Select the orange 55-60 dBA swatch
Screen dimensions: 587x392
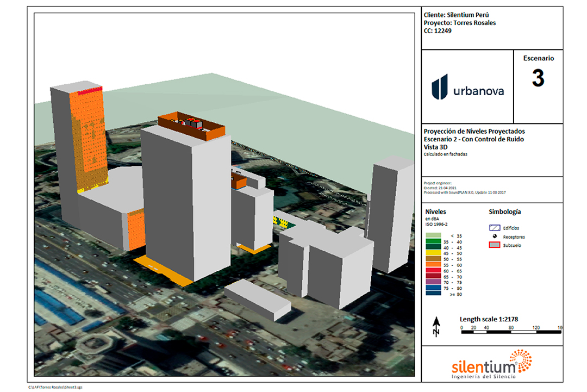[x=433, y=265]
